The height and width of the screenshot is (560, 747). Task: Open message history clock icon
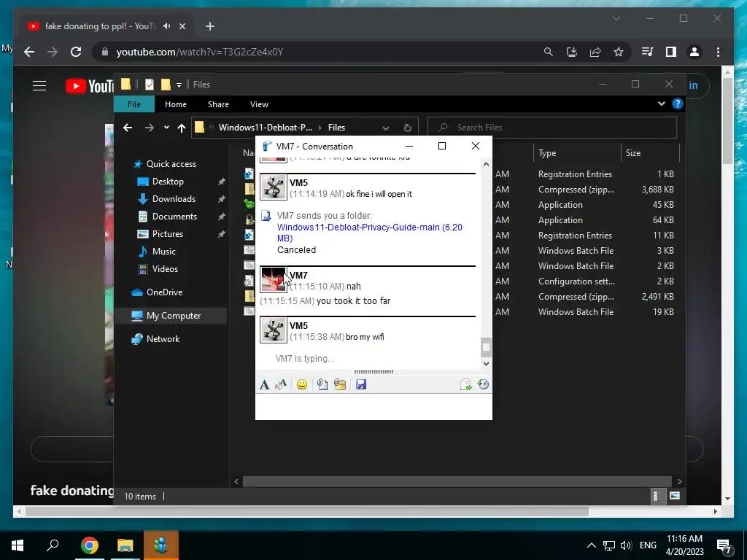(483, 384)
